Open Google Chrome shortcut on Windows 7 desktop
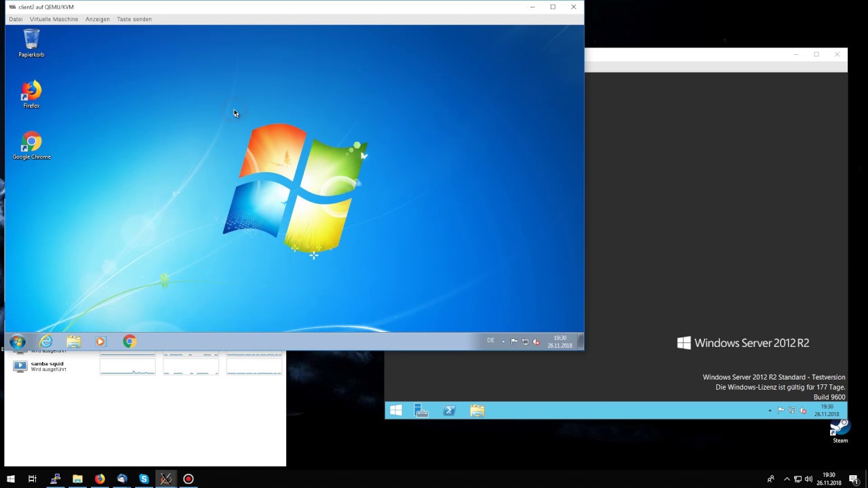The width and height of the screenshot is (868, 488). (31, 146)
